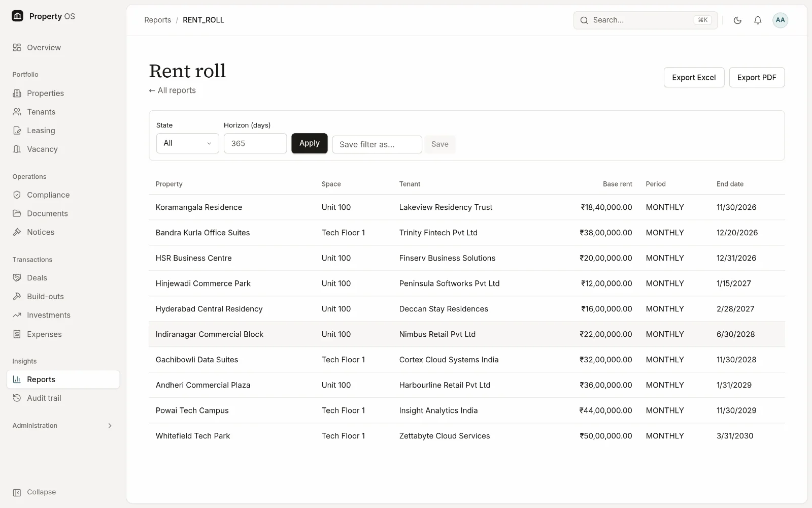Click the Tenants people icon

pos(17,112)
